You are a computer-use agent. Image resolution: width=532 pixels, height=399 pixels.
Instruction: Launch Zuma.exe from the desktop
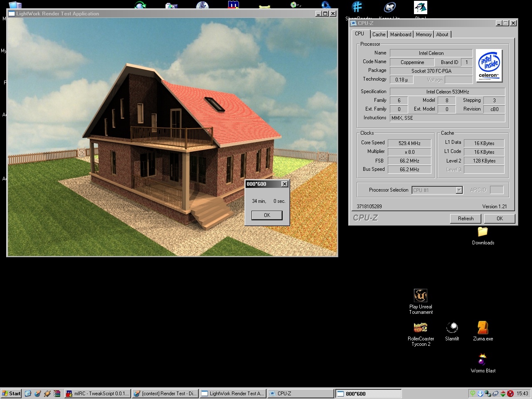pyautogui.click(x=483, y=331)
